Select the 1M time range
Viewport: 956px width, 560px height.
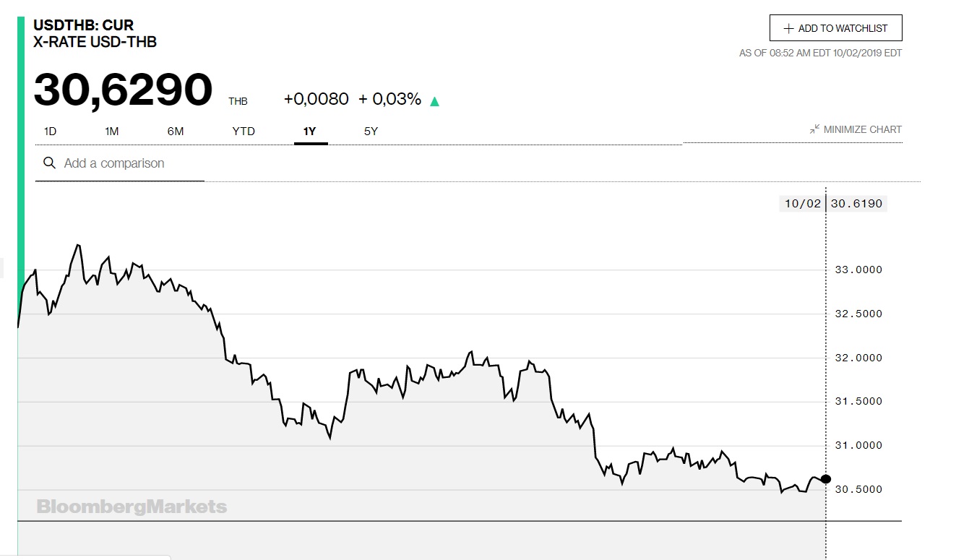coord(111,132)
